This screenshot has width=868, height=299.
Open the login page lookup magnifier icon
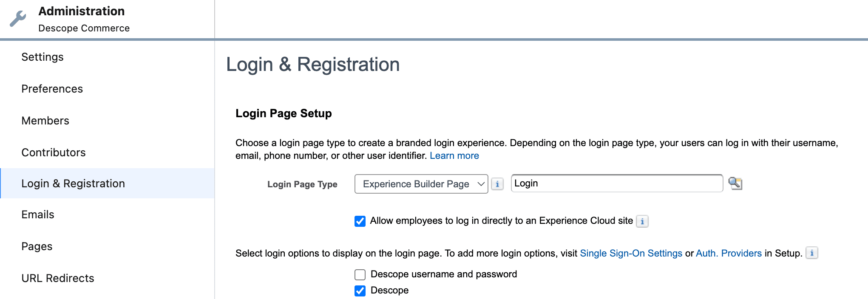click(x=735, y=183)
